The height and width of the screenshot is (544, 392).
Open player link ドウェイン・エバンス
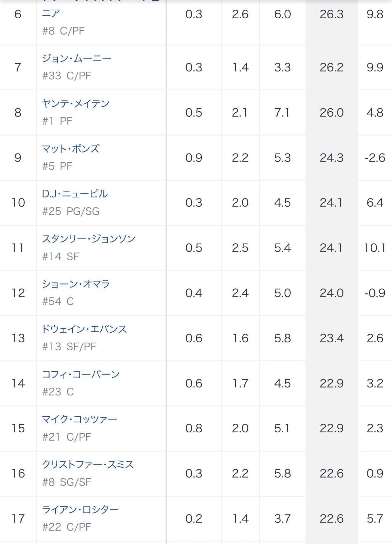tap(84, 329)
